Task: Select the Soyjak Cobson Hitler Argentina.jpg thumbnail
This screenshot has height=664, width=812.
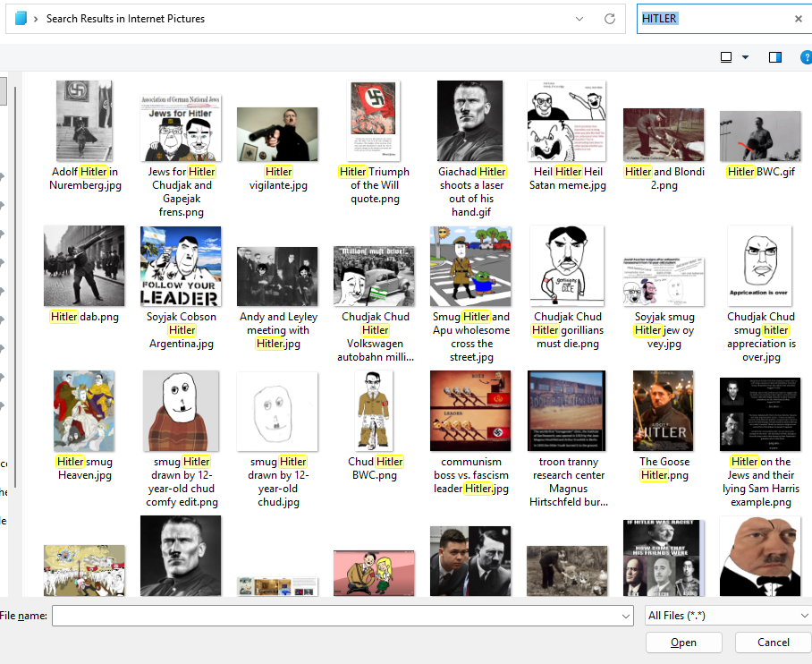Action: (181, 266)
